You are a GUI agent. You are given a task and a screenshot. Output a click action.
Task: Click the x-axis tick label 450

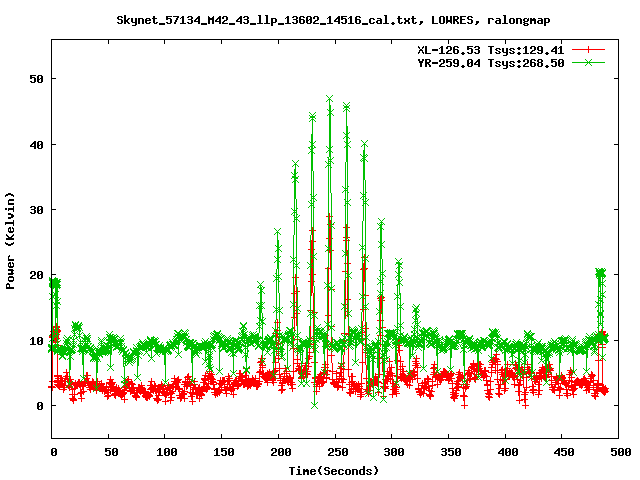tap(564, 452)
